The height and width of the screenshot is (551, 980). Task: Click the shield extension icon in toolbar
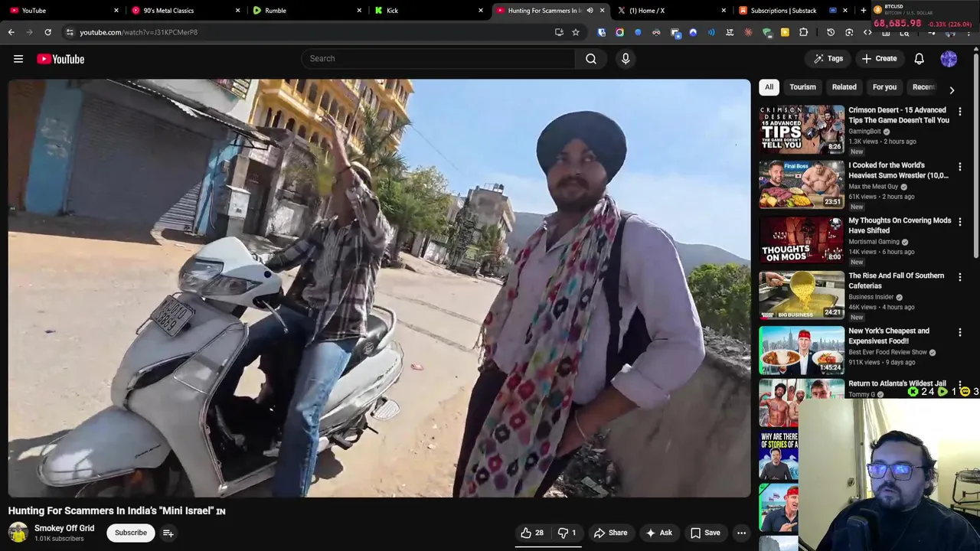(601, 32)
